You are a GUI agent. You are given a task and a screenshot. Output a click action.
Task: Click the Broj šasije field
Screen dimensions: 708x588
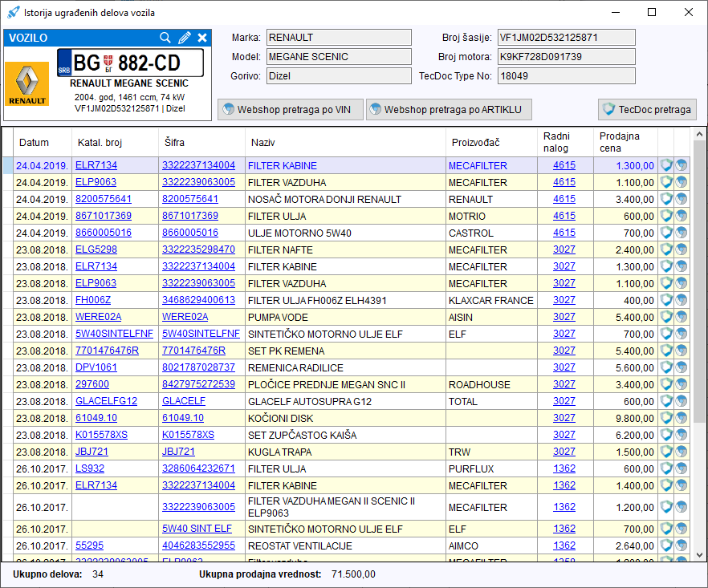[x=566, y=38]
